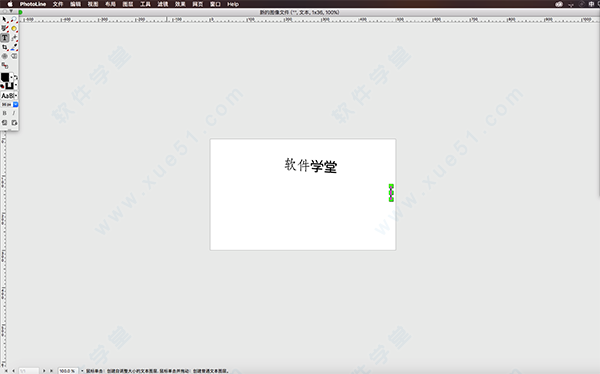The image size is (600, 374).
Task: Open the 效果 (Effects) menu
Action: pyautogui.click(x=180, y=4)
